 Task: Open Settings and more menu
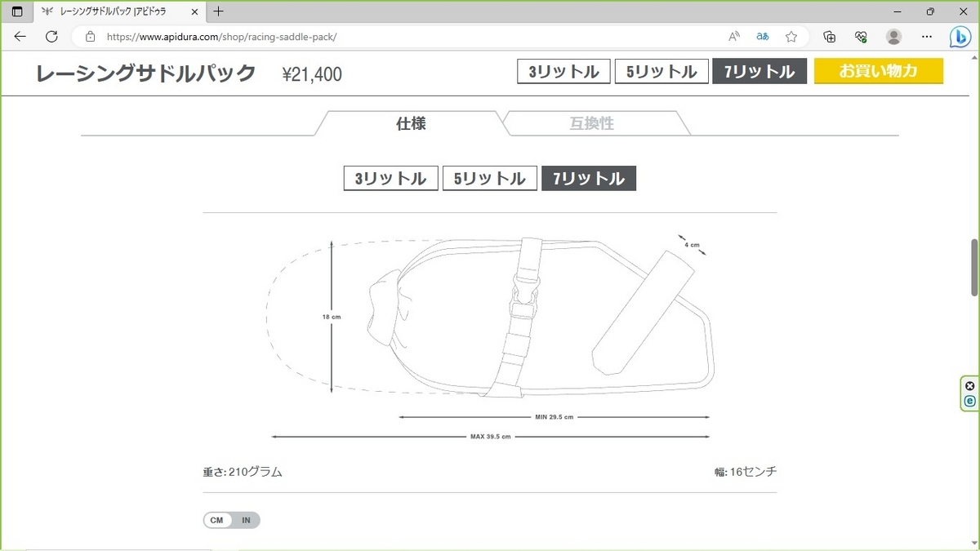(927, 37)
